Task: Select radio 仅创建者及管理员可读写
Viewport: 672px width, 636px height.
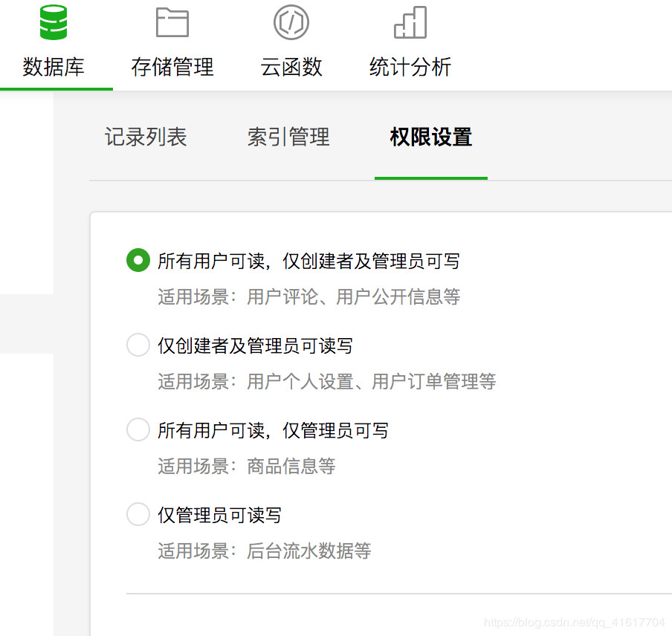Action: click(138, 345)
